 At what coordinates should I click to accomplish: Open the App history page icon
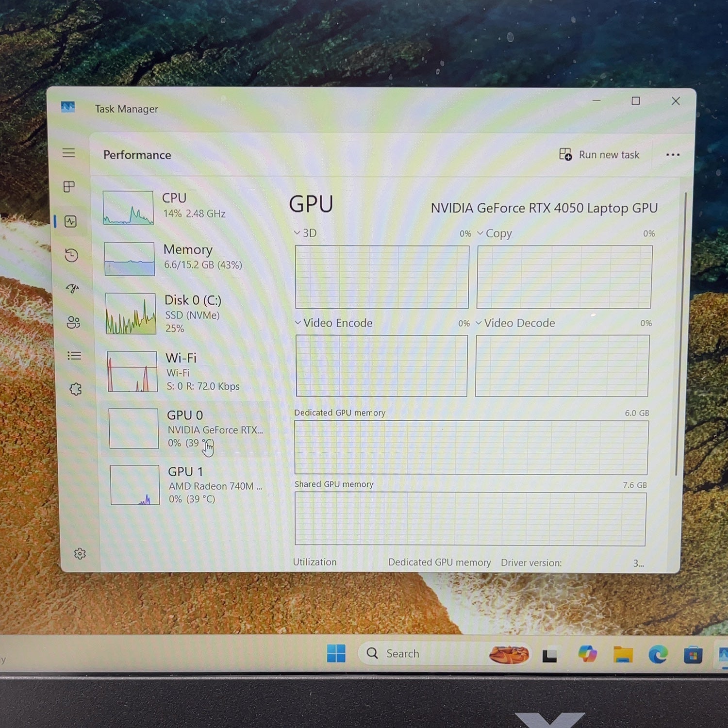[72, 255]
